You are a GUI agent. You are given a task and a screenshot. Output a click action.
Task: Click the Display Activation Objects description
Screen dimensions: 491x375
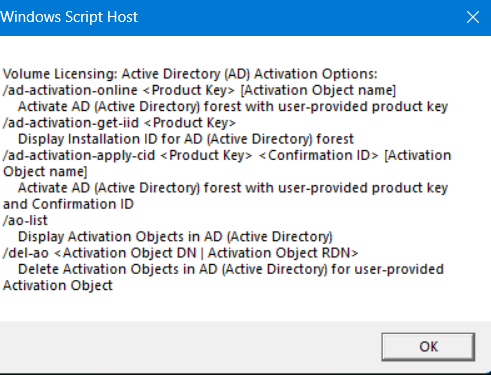[x=175, y=237]
